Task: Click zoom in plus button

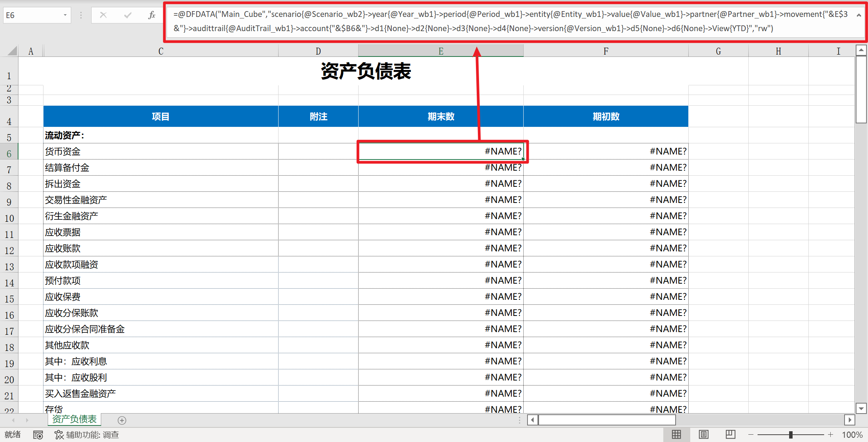Action: (830, 435)
